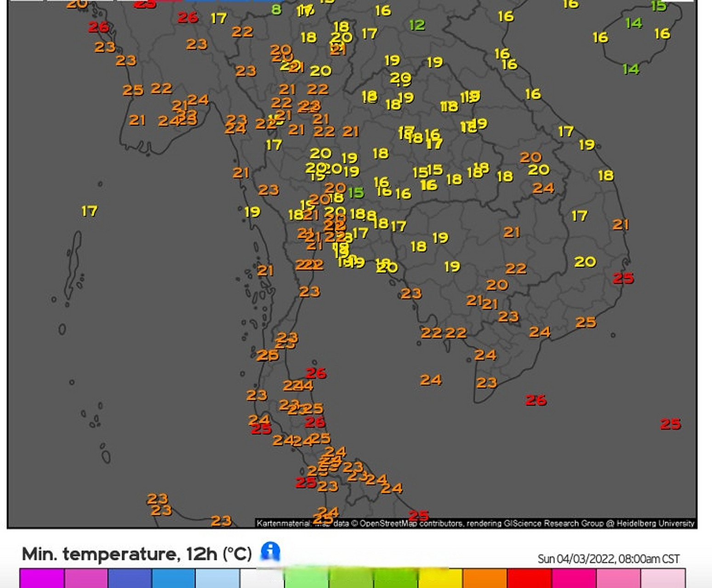712x588 pixels.
Task: Pick the pale light-blue legend swatch
Action: pos(217,578)
